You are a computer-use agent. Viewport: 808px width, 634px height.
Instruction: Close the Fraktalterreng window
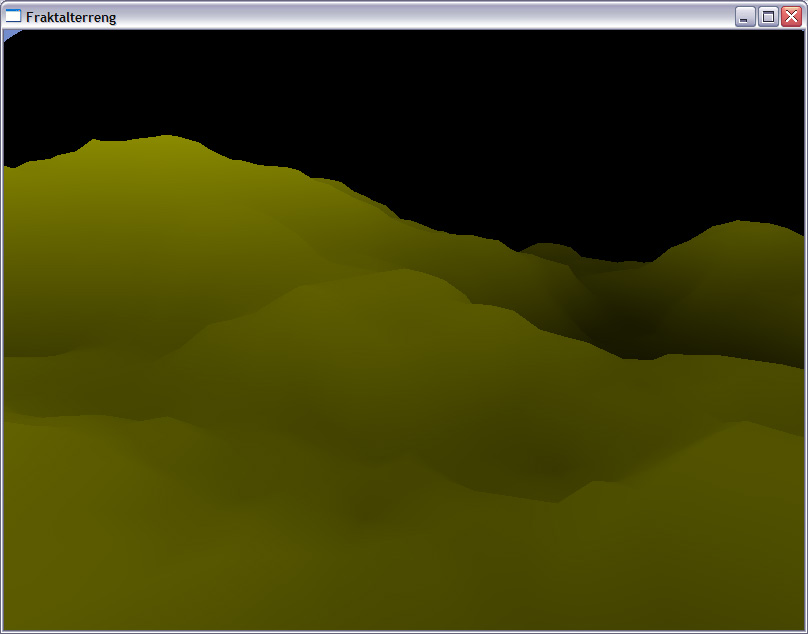click(791, 17)
